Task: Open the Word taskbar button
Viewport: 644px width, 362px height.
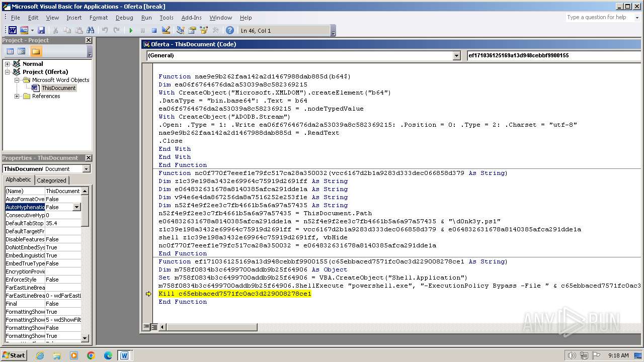Action: (124, 355)
